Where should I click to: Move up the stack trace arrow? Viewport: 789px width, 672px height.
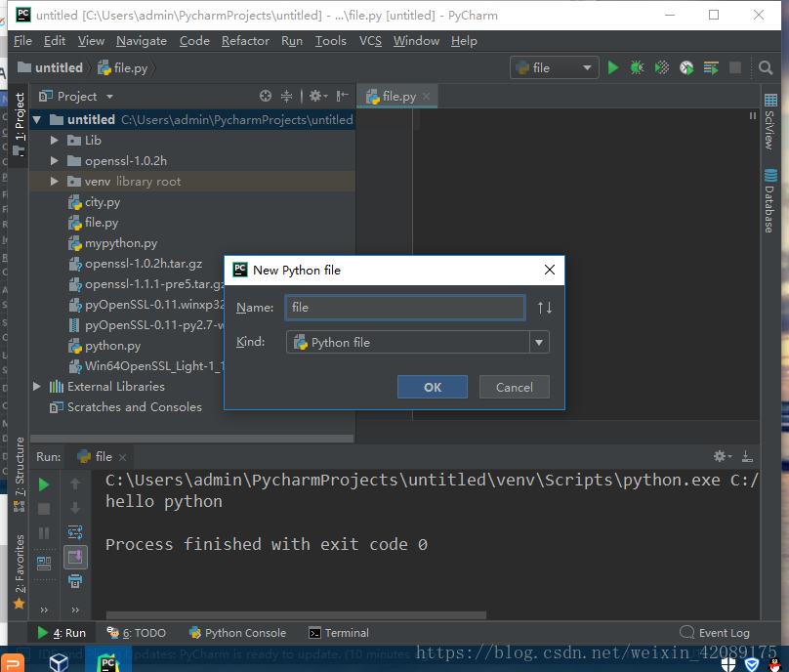[x=75, y=483]
